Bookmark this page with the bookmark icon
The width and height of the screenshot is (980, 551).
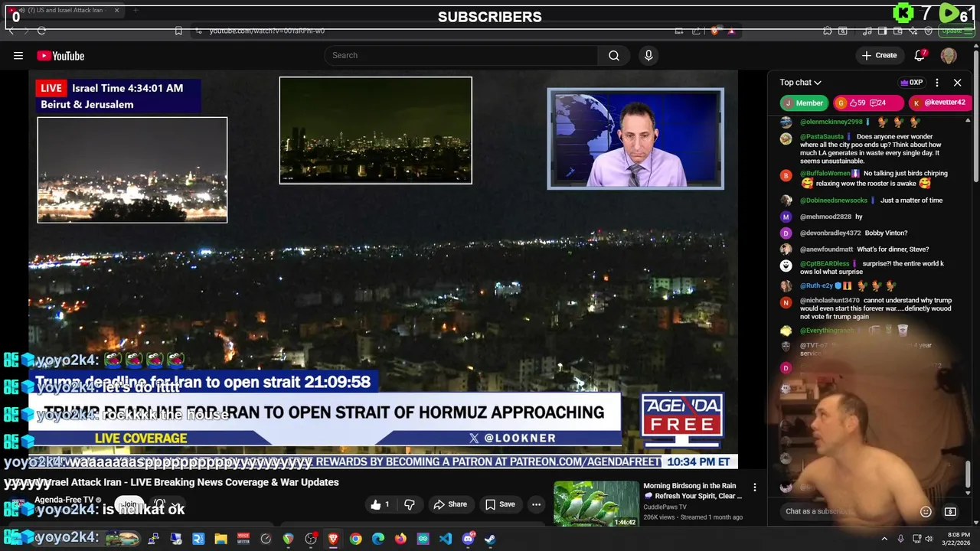(x=178, y=31)
